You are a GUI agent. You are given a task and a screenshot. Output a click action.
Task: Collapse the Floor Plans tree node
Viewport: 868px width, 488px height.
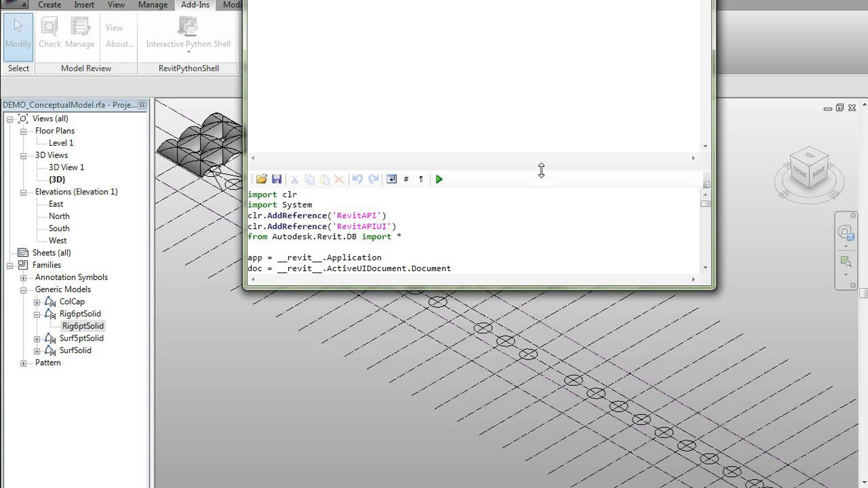pos(24,132)
